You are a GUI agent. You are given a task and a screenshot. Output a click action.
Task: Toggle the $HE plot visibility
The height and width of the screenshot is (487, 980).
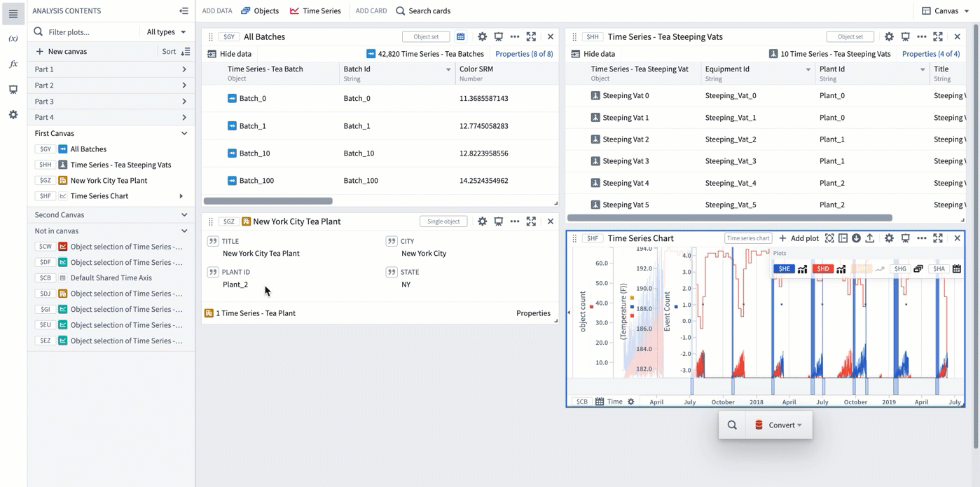coord(784,268)
